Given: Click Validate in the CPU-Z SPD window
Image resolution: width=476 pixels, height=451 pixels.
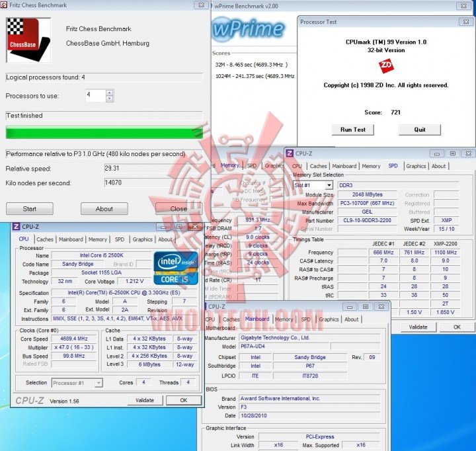Looking at the screenshot, I should click(418, 327).
